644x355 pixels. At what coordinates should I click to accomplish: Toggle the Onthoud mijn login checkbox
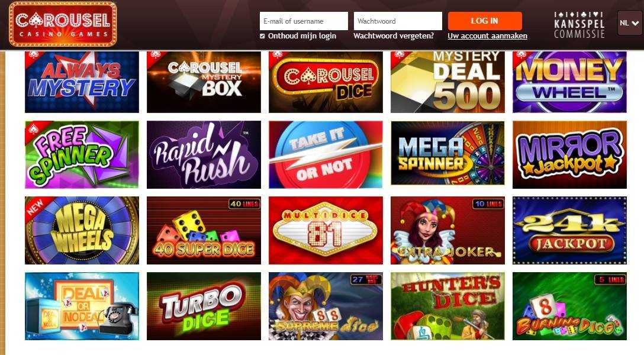[x=262, y=36]
